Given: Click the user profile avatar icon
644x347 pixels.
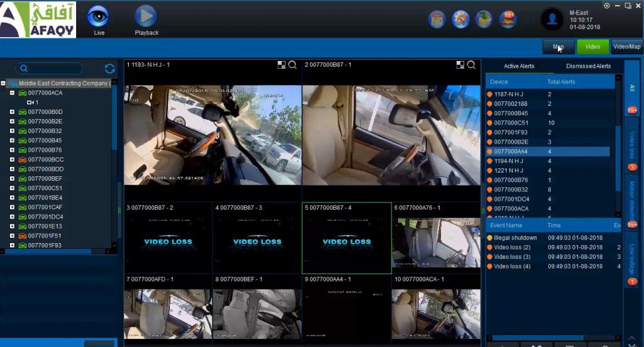Looking at the screenshot, I should (x=552, y=20).
